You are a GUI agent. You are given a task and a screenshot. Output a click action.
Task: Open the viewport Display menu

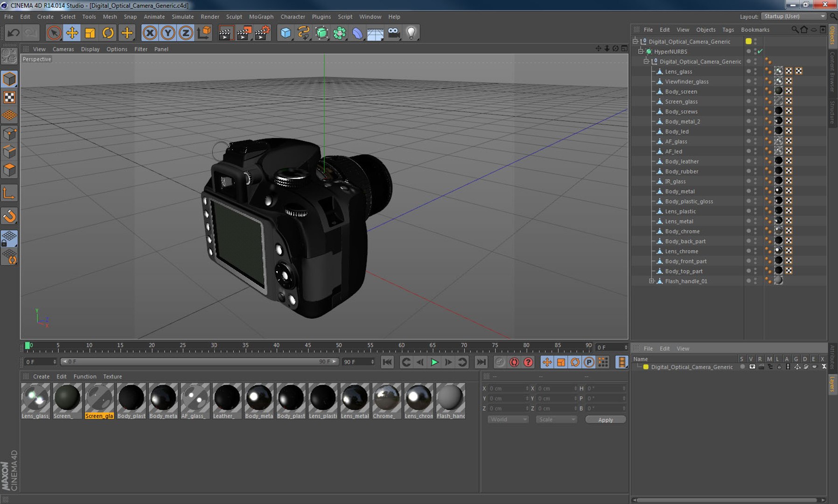coord(90,49)
